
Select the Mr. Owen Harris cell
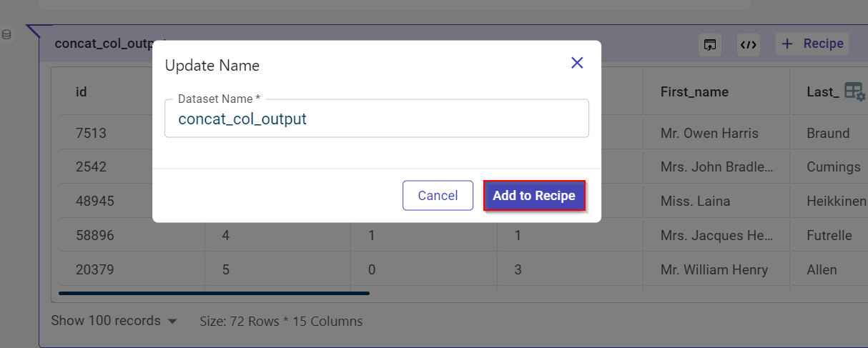coord(709,133)
